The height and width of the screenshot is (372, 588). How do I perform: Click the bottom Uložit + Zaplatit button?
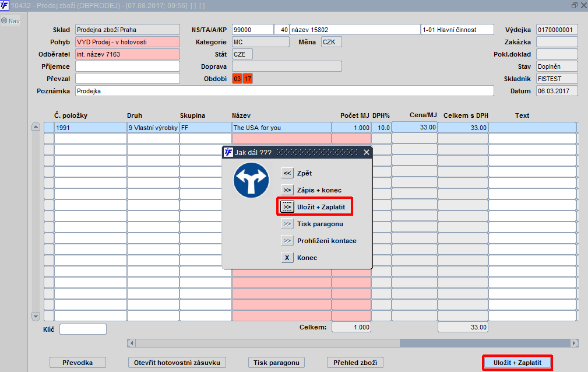(517, 363)
